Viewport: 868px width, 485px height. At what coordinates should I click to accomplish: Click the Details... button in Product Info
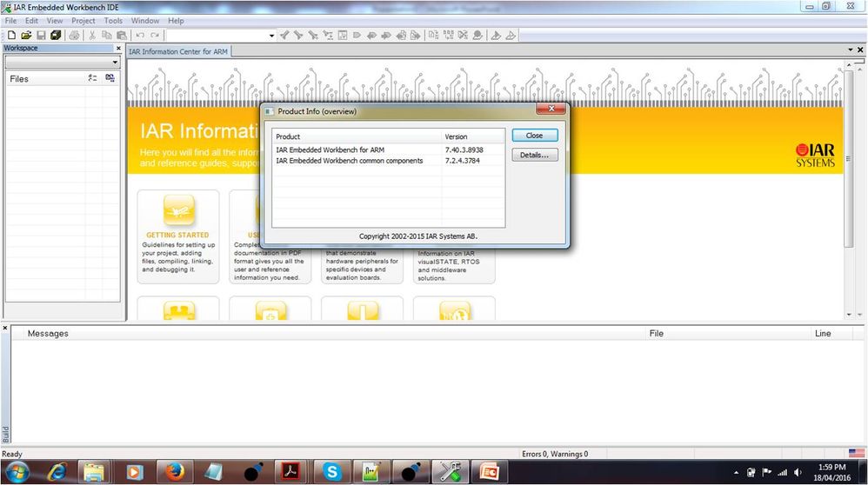click(x=534, y=155)
